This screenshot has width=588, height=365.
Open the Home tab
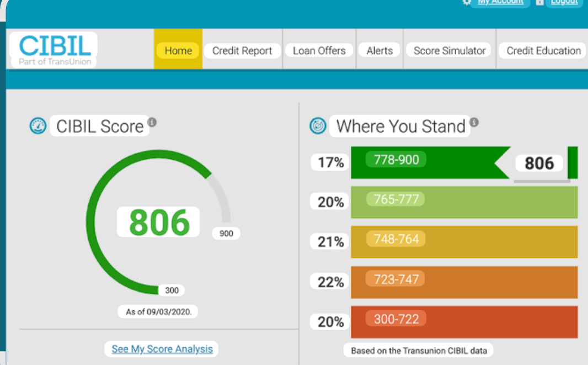click(178, 50)
